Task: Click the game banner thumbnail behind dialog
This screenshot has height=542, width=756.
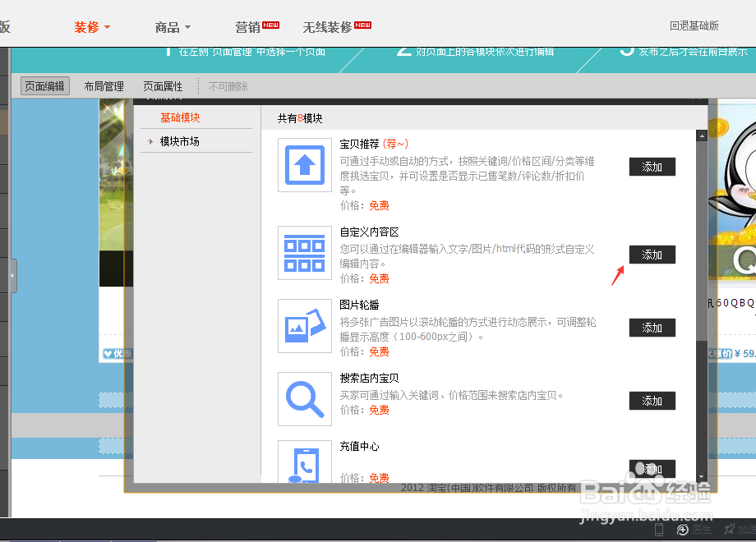Action: point(116,193)
